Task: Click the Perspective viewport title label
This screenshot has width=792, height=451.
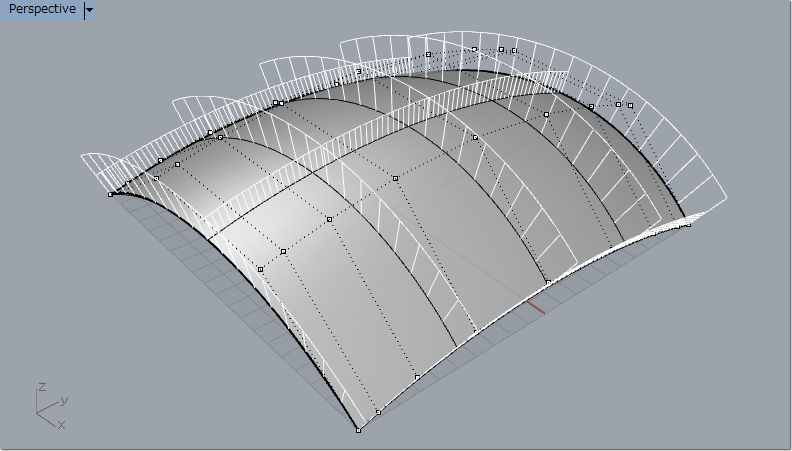Action: 42,9
